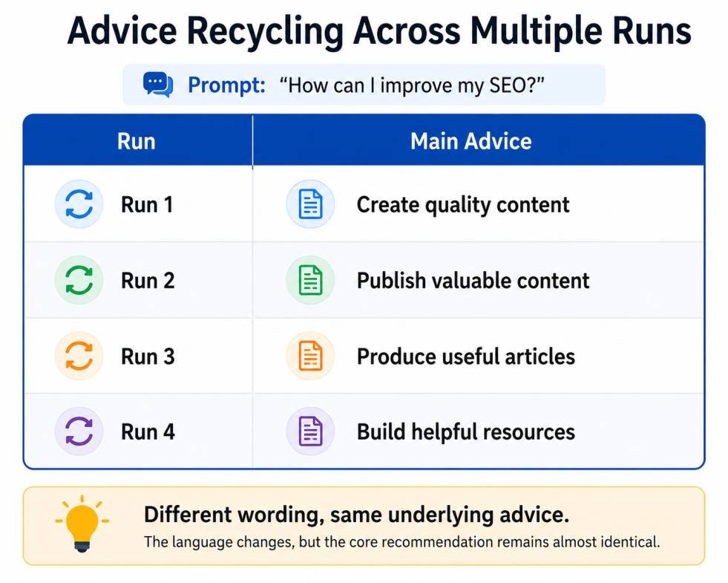This screenshot has height=583, width=728.
Task: Click the blue document icon beside Create quality content
Action: click(x=310, y=204)
